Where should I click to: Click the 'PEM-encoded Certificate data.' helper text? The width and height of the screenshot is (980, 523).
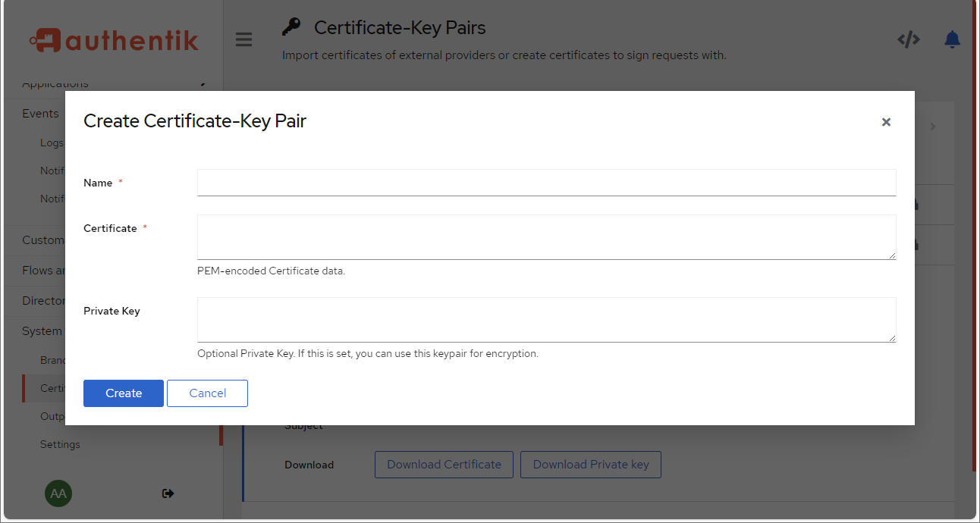(x=271, y=271)
